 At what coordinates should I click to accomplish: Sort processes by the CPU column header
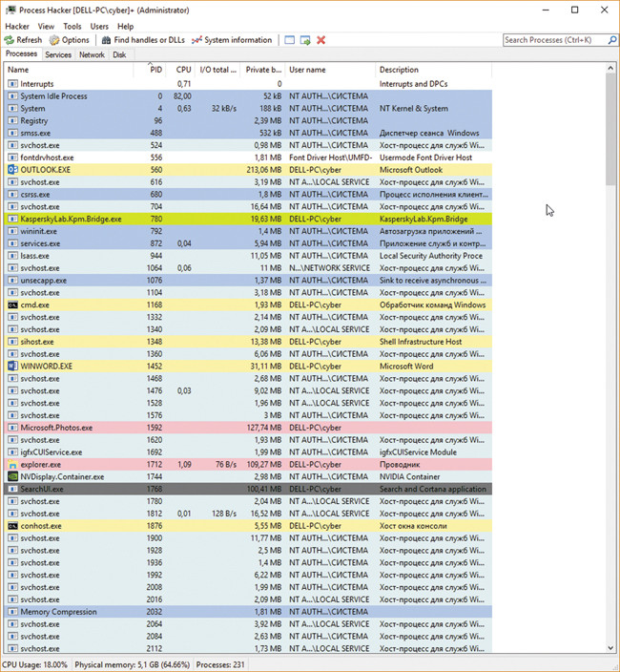(x=183, y=70)
